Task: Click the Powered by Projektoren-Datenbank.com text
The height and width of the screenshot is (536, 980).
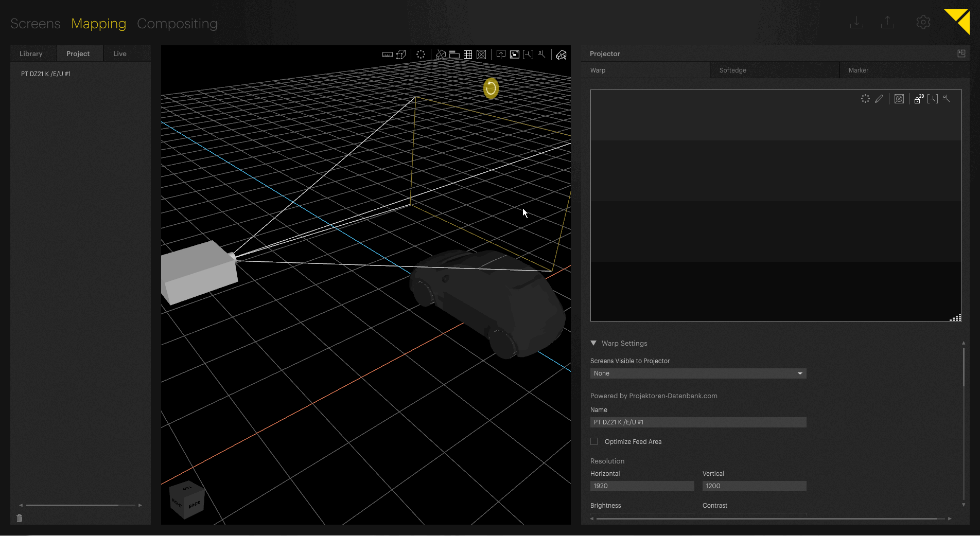Action: pos(654,396)
